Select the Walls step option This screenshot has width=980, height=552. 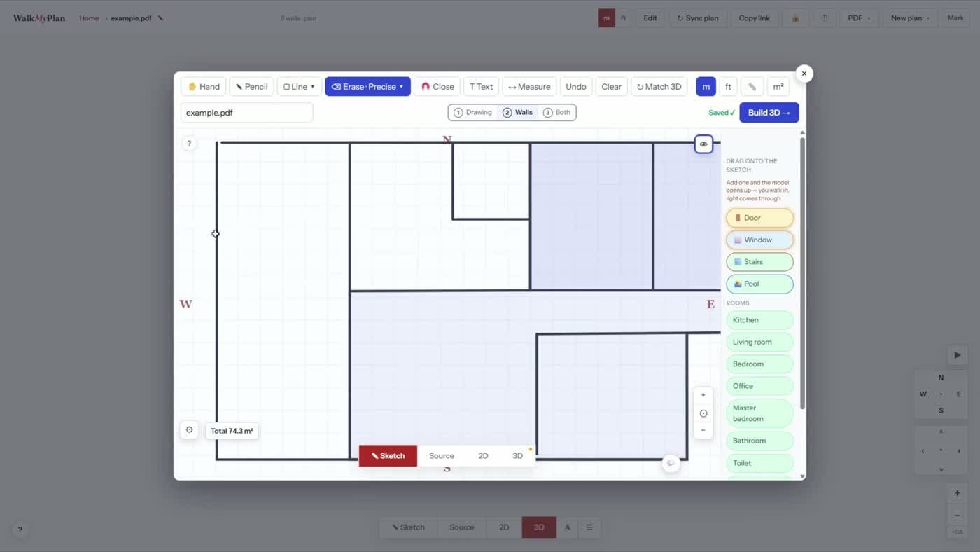click(x=517, y=113)
